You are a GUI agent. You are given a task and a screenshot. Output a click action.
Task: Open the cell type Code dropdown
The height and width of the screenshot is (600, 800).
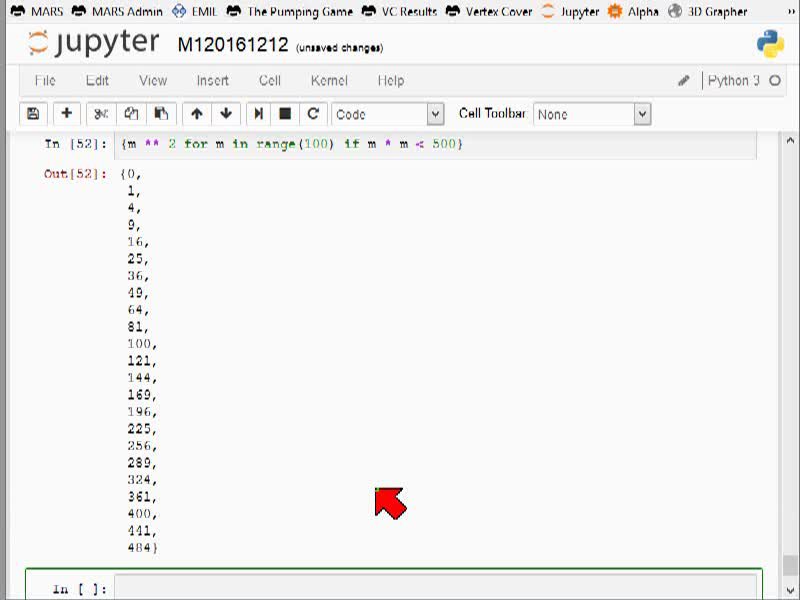coord(388,114)
